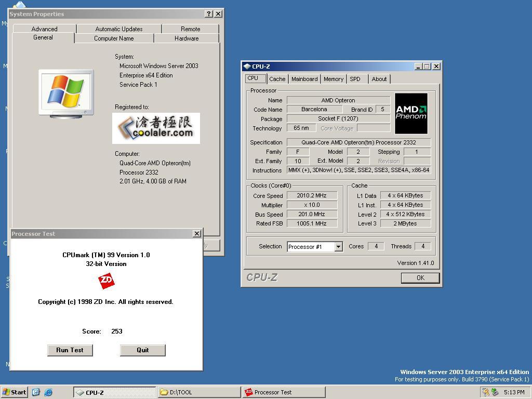
Task: Click the second system tray icon
Action: coord(495,392)
